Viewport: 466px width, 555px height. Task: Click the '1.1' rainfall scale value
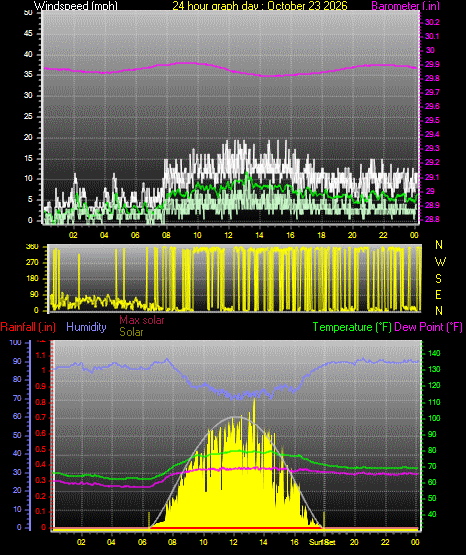(x=41, y=355)
